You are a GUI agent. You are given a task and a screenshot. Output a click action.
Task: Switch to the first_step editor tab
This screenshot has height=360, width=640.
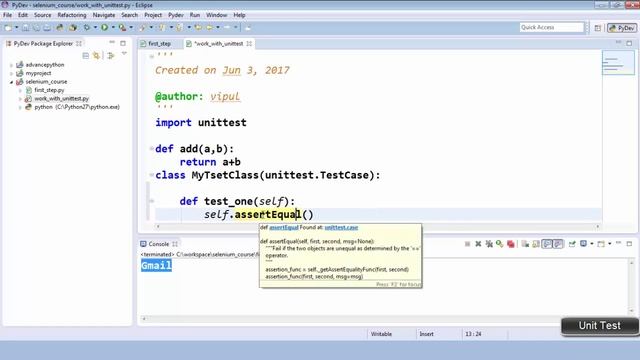tap(159, 44)
